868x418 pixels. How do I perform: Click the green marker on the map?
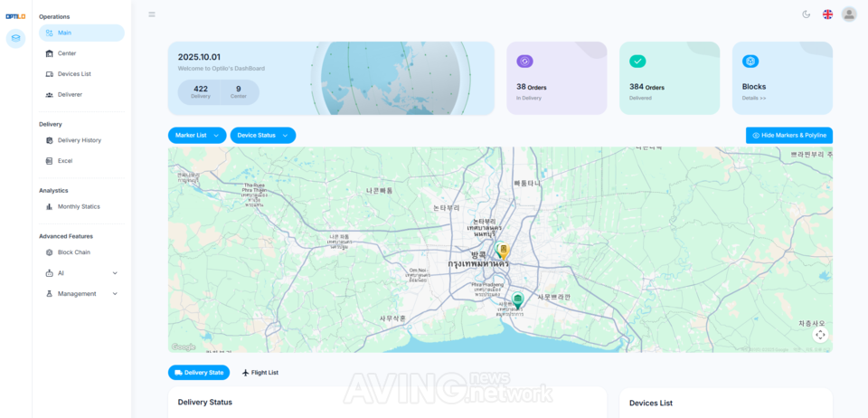pos(518,299)
